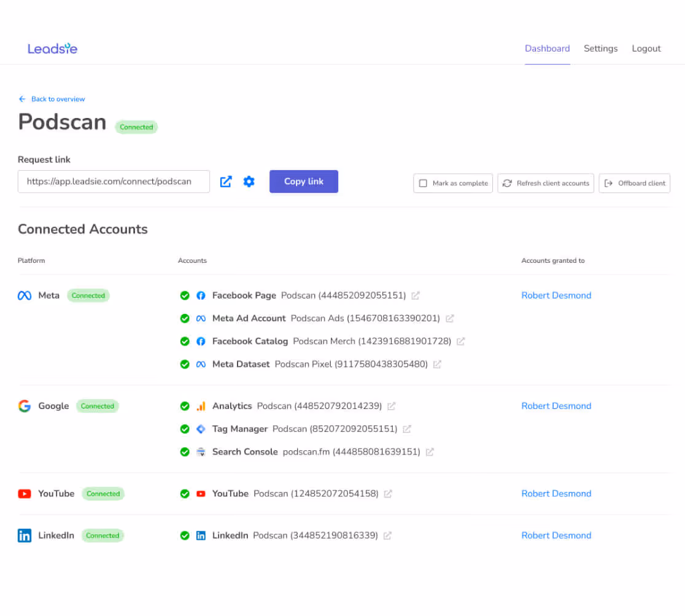
Task: Click Connected badge in Meta row
Action: (x=88, y=295)
